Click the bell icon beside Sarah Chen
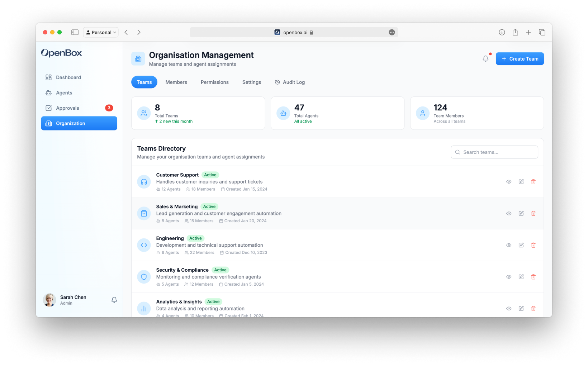 click(x=114, y=300)
